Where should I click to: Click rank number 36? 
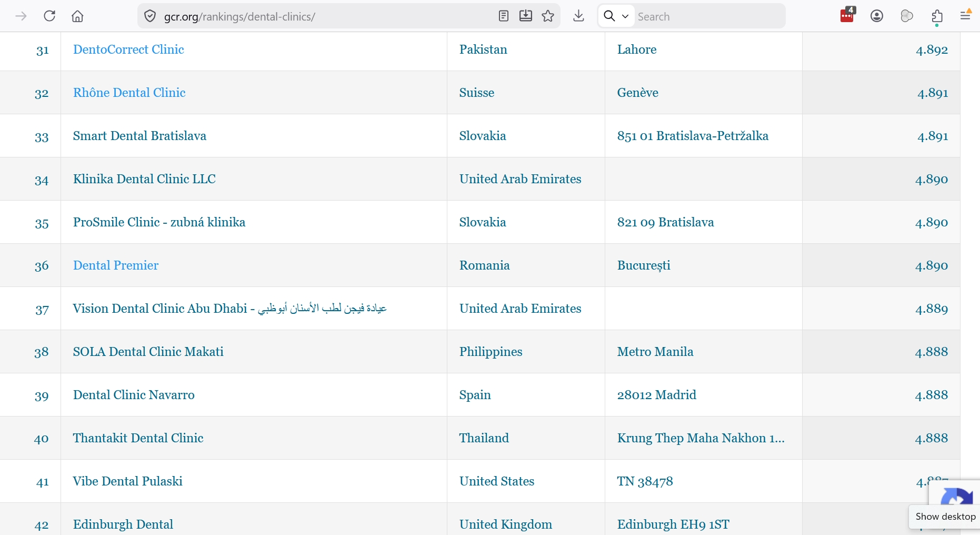[x=42, y=266]
